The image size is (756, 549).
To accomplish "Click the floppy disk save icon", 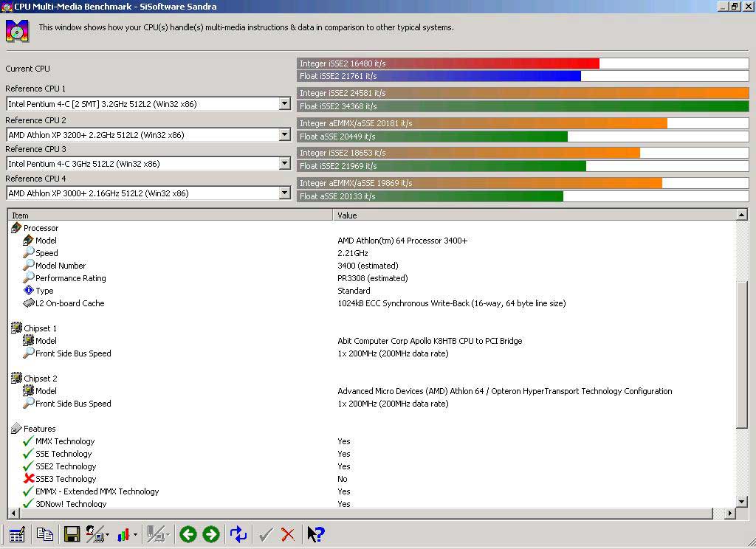I will [x=72, y=534].
